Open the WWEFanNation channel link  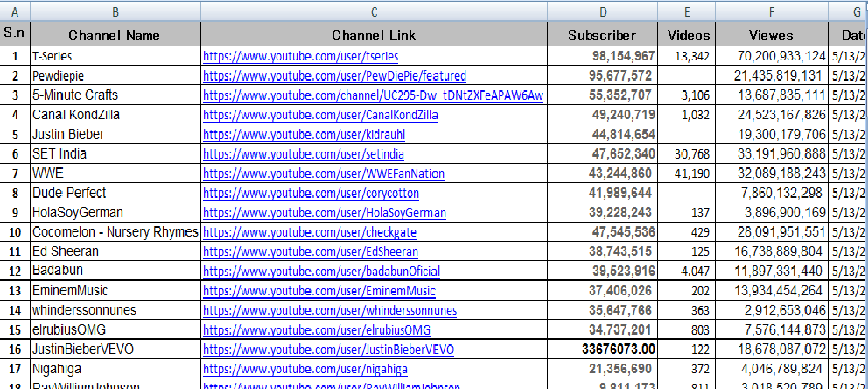click(324, 173)
